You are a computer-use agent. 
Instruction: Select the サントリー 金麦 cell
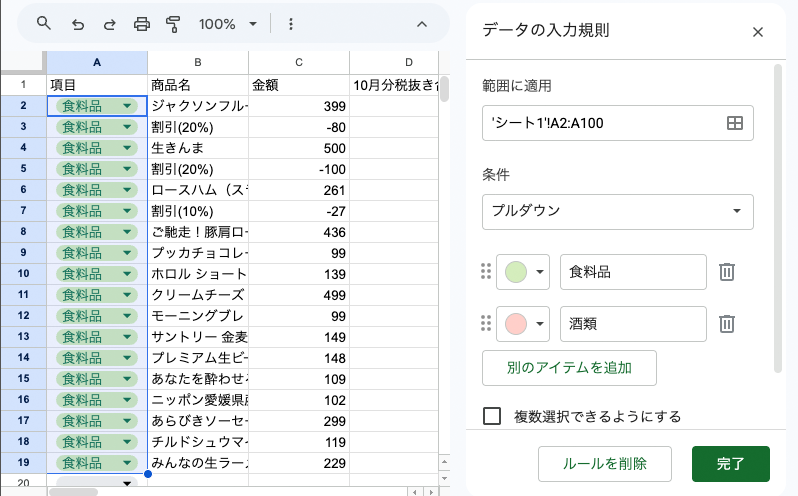pyautogui.click(x=197, y=337)
